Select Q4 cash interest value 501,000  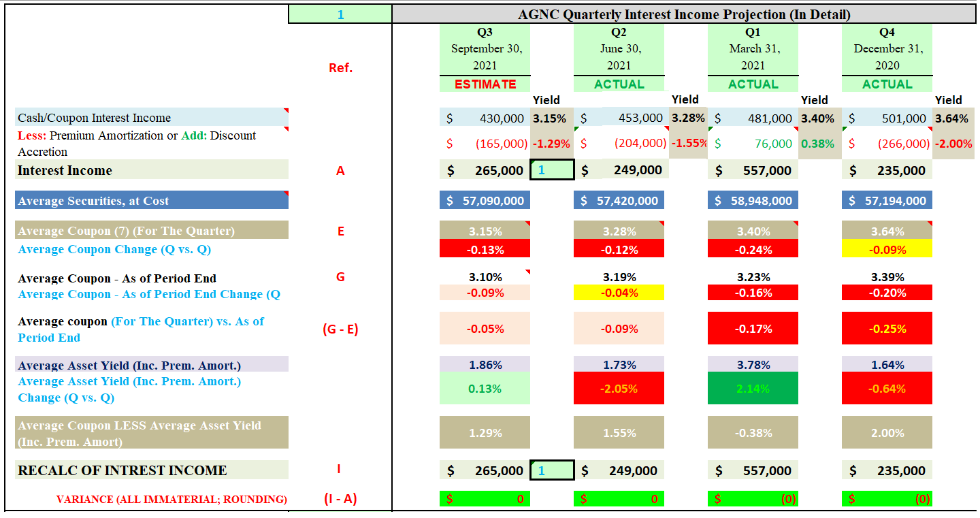click(887, 118)
